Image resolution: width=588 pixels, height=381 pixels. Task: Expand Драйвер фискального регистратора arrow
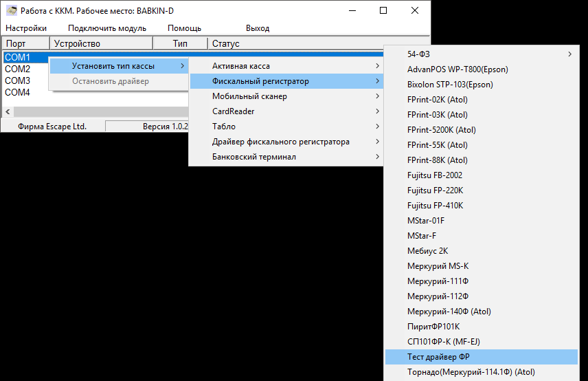pyautogui.click(x=377, y=142)
